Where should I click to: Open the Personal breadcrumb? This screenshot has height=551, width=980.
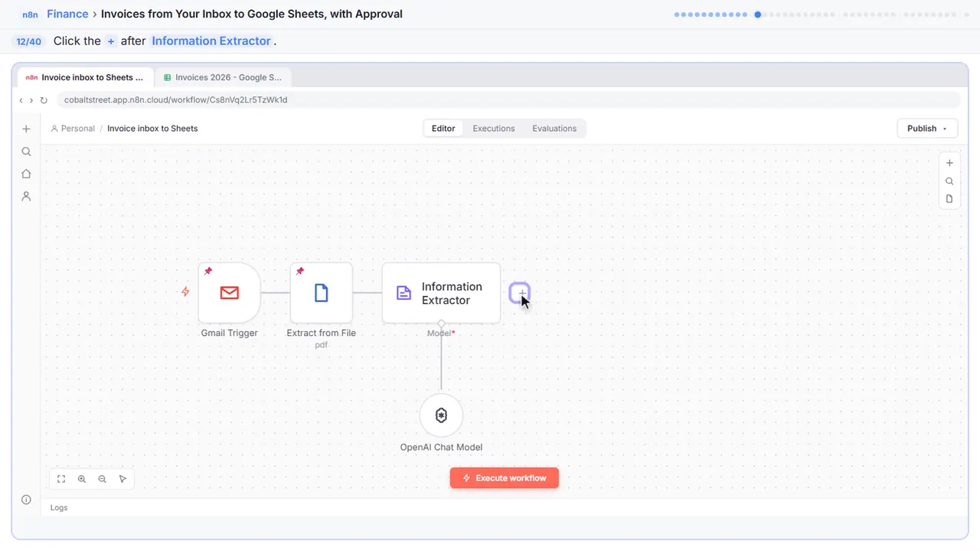tap(73, 129)
